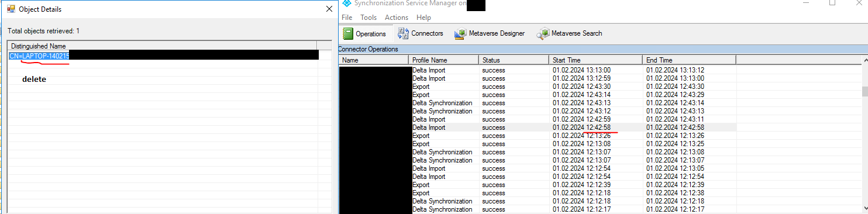This screenshot has width=868, height=214.
Task: Click the Synchronization Service Manager title bar icon
Action: coord(346,4)
